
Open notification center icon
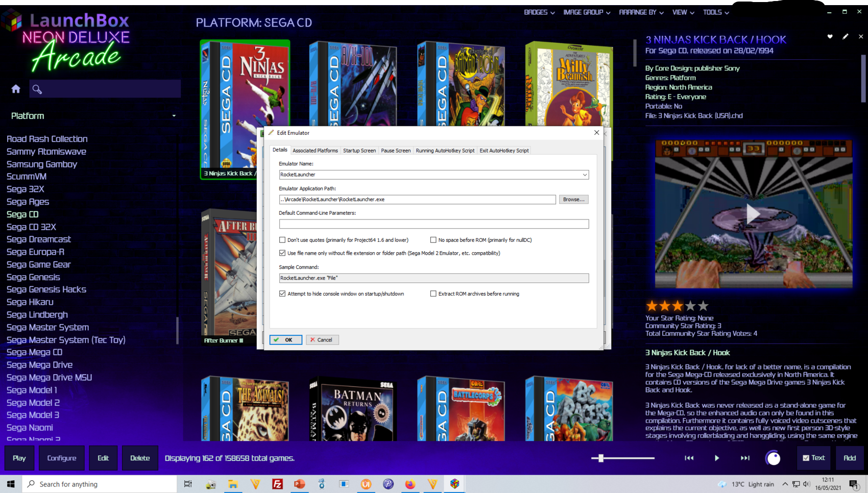(854, 484)
